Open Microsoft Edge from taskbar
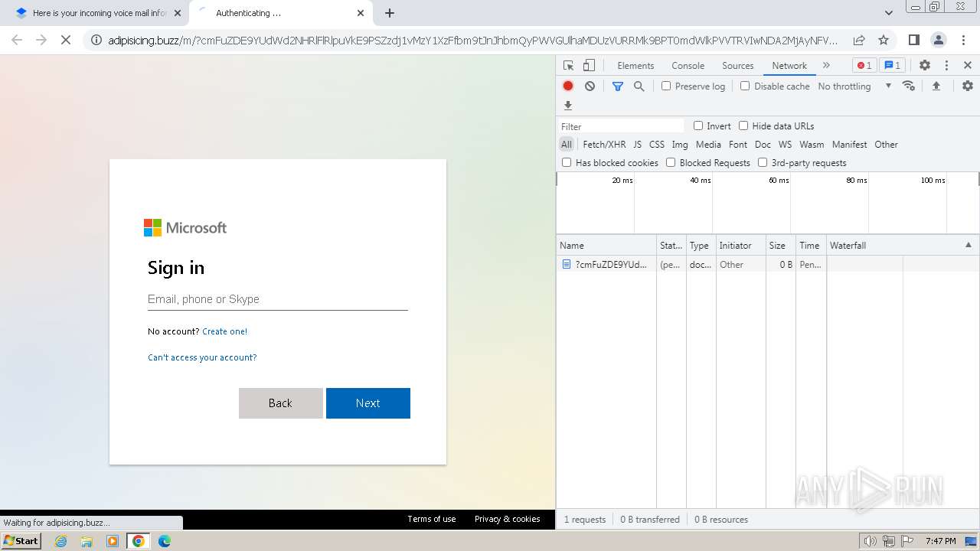980x551 pixels. (164, 541)
